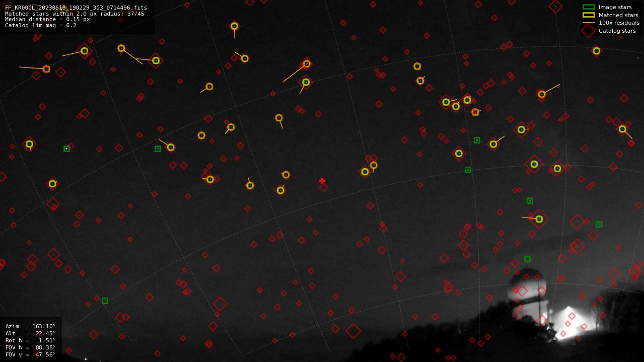This screenshot has width=644, height=362.
Task: Click the FITS filename text FF_KR000L_20230518
Action: click(76, 8)
